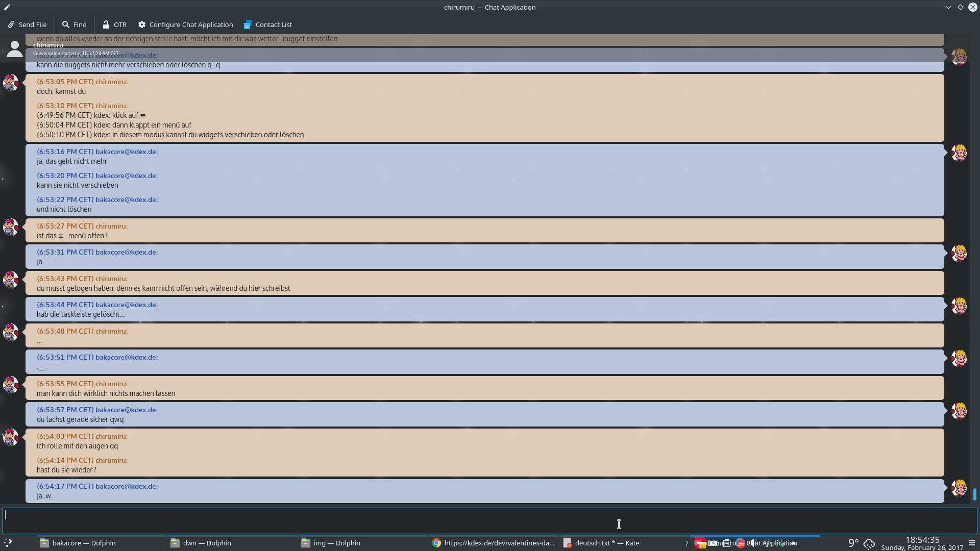This screenshot has height=551, width=980.
Task: Click the '(6:54:17 PM CET) bakacore@kdex.de:' header
Action: point(97,486)
